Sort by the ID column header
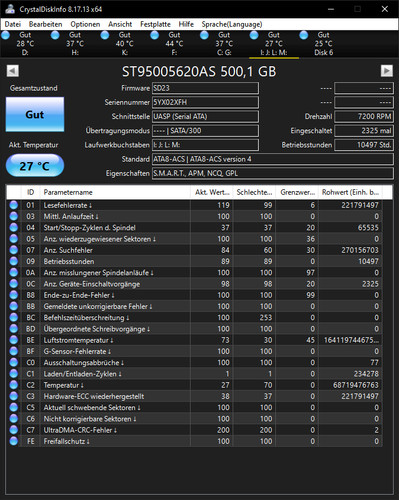399x500 pixels. click(30, 192)
